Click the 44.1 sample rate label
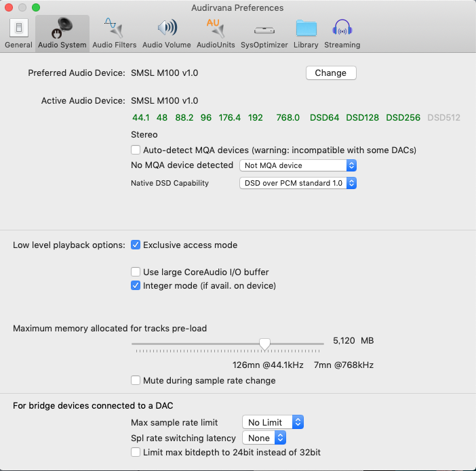The width and height of the screenshot is (476, 471). coord(141,117)
